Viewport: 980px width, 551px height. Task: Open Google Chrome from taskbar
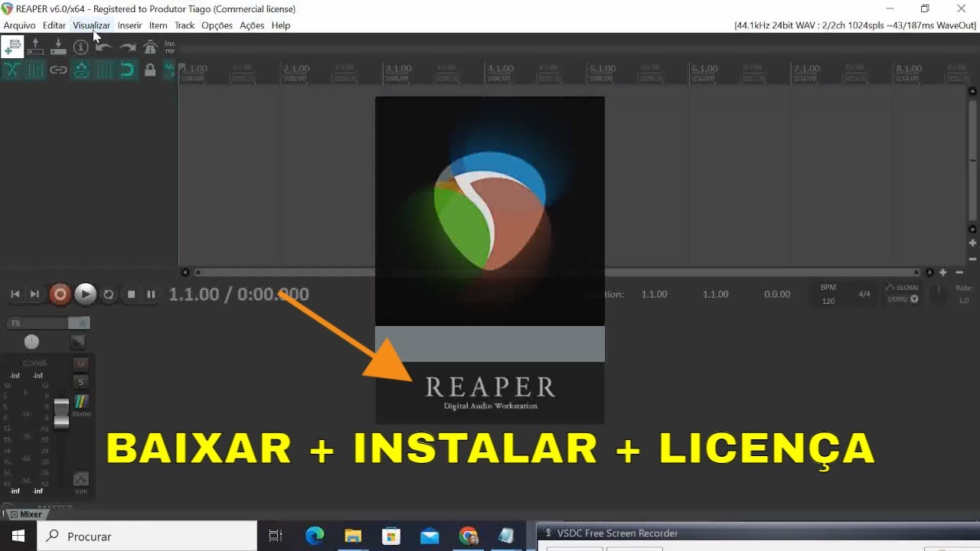[x=468, y=536]
